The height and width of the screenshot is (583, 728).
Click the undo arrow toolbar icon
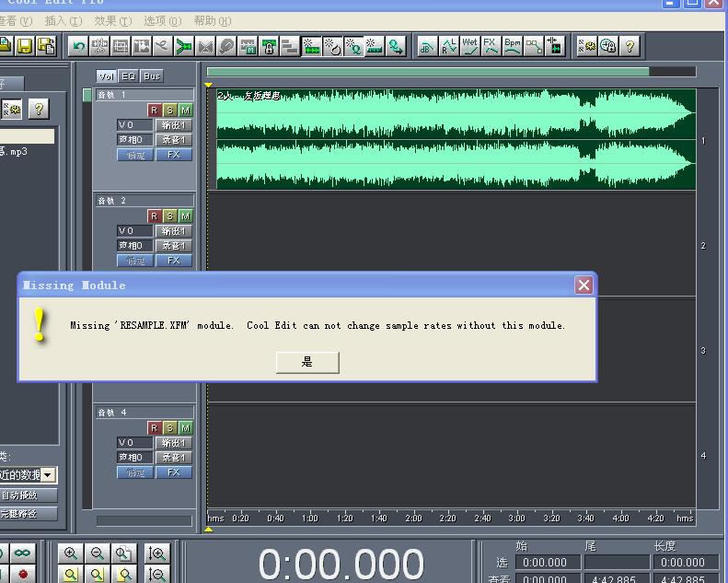coord(79,46)
